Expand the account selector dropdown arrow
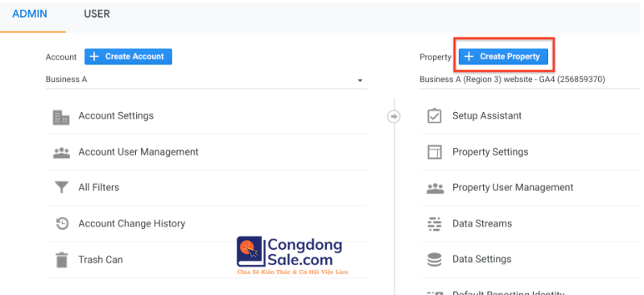 coord(360,81)
